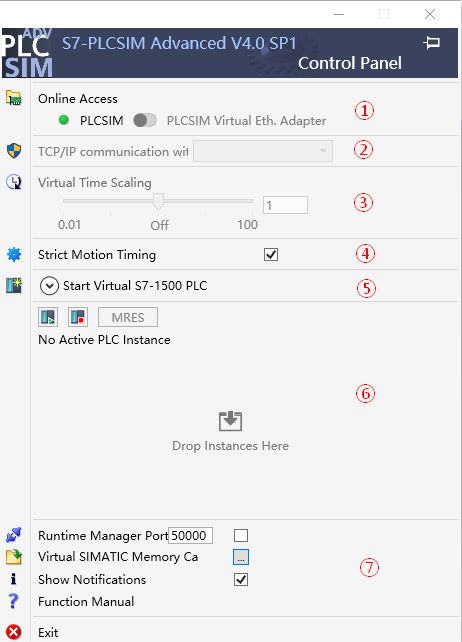Click the time scaling value field
This screenshot has height=642, width=462.
[x=285, y=205]
